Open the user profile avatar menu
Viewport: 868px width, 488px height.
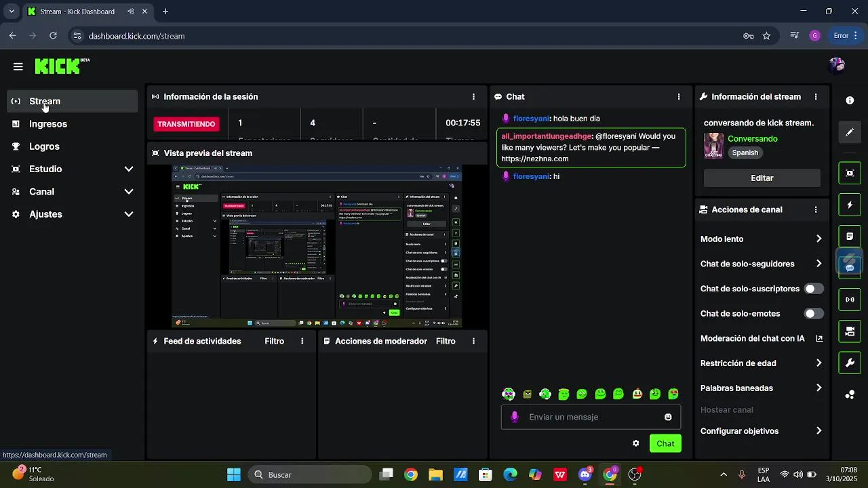pos(837,65)
